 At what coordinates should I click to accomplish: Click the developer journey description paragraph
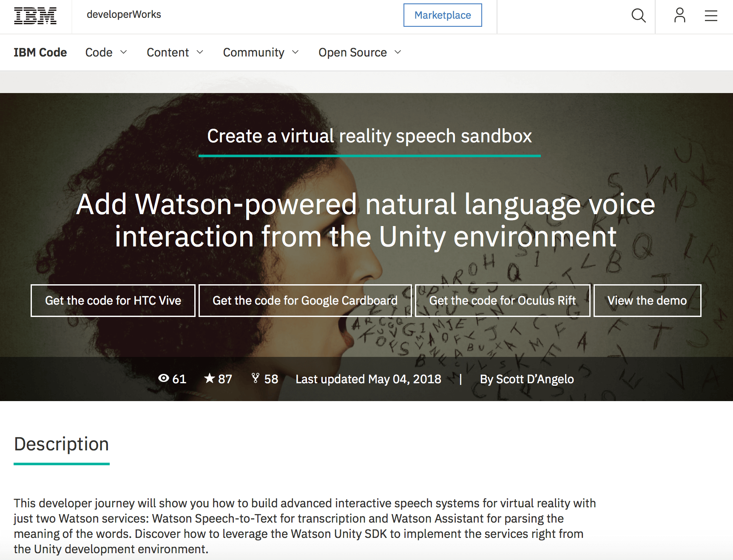(x=305, y=526)
